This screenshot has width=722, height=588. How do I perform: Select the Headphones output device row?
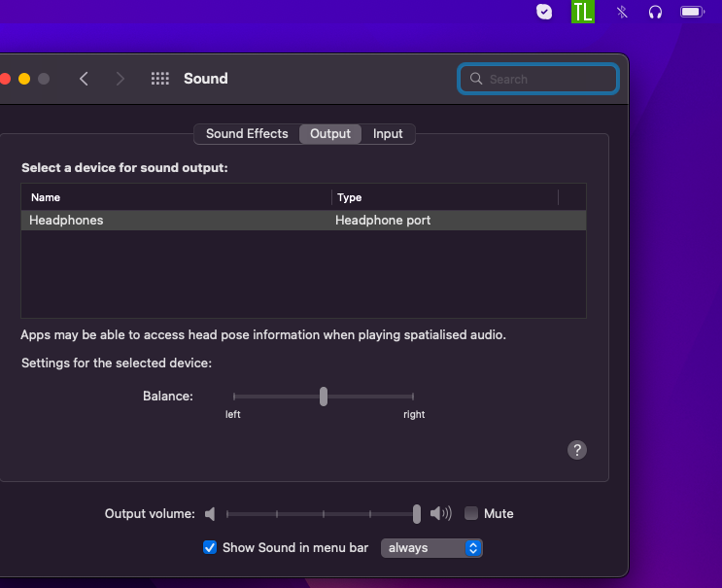point(303,221)
